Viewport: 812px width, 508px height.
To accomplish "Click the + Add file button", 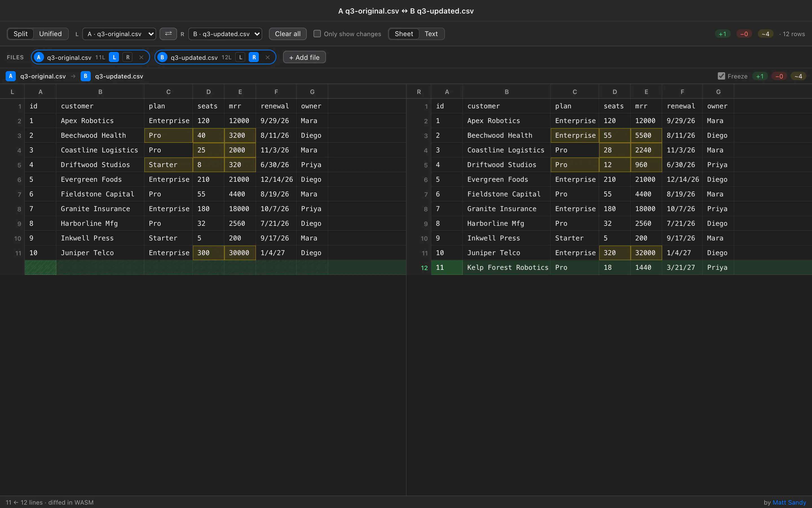I will click(304, 57).
